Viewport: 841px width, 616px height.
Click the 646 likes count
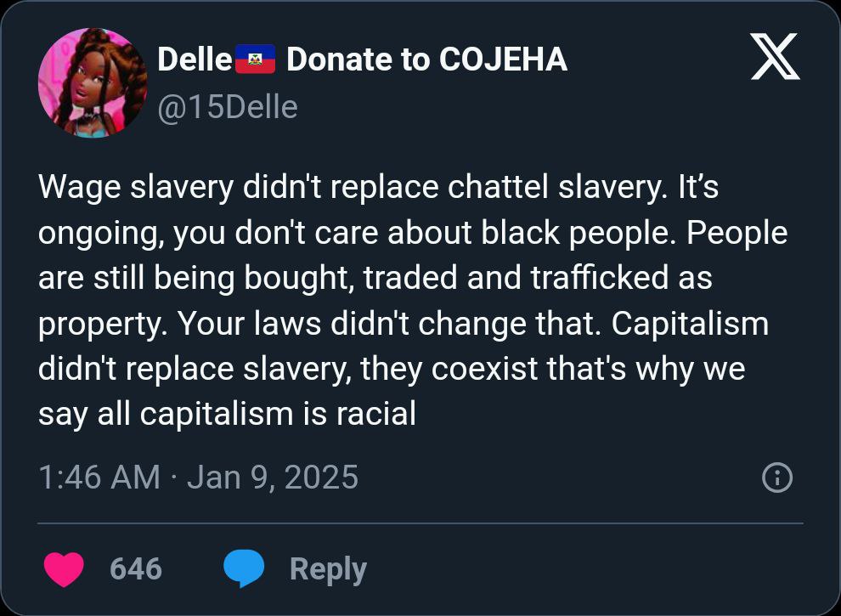click(x=136, y=568)
